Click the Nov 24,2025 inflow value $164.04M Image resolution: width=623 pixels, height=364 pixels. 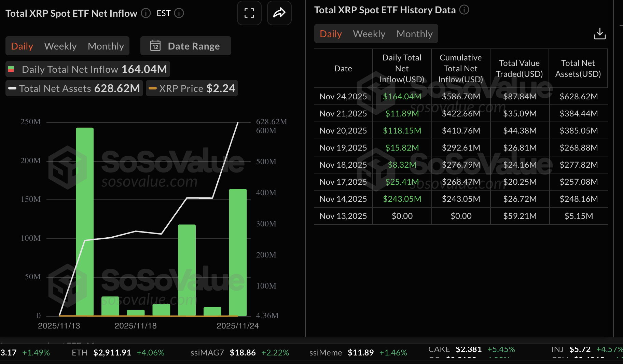coord(402,96)
